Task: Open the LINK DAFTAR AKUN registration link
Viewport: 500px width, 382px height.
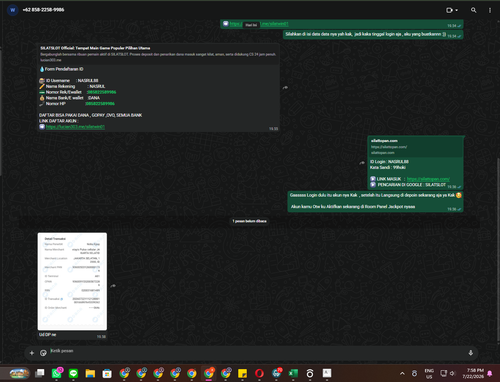Action: [x=75, y=127]
